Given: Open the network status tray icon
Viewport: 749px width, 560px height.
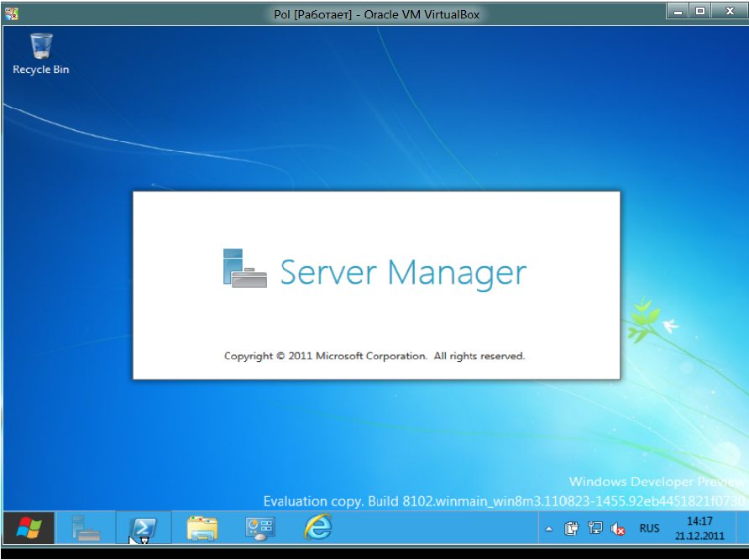Looking at the screenshot, I should [594, 528].
